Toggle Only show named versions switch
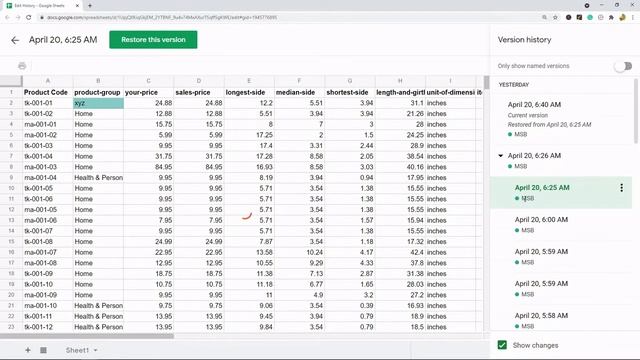The image size is (640, 360). pyautogui.click(x=623, y=66)
